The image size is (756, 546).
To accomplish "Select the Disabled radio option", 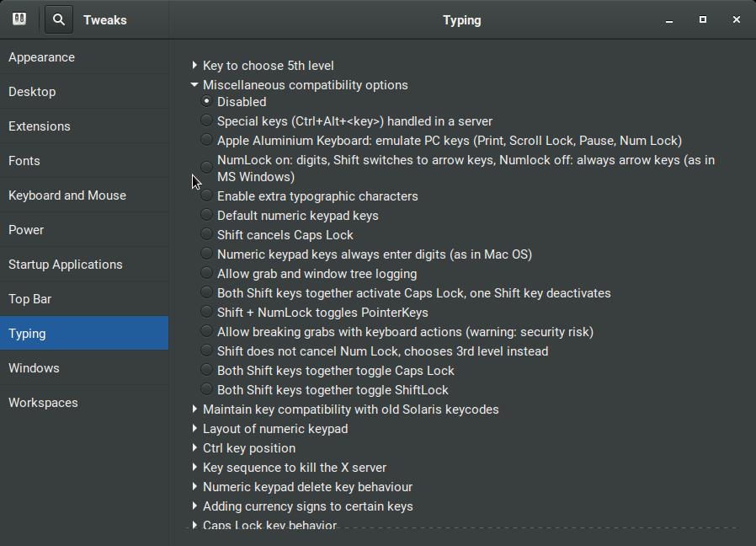I will (206, 102).
